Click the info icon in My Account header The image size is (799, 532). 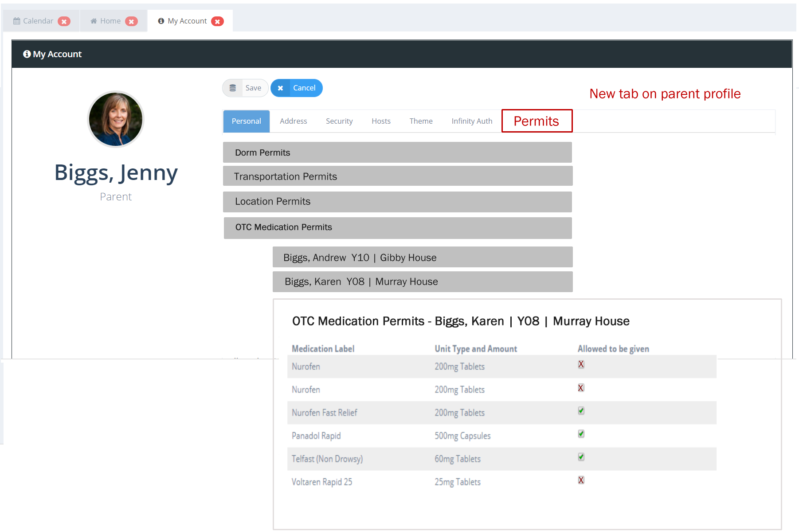pyautogui.click(x=27, y=54)
